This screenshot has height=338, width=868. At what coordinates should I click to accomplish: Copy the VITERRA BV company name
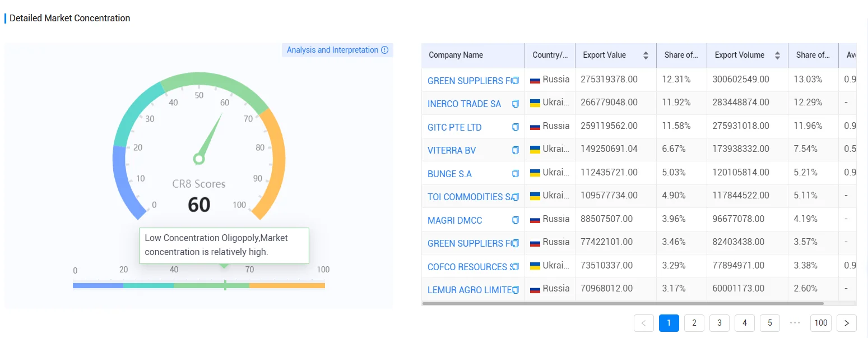coord(516,150)
